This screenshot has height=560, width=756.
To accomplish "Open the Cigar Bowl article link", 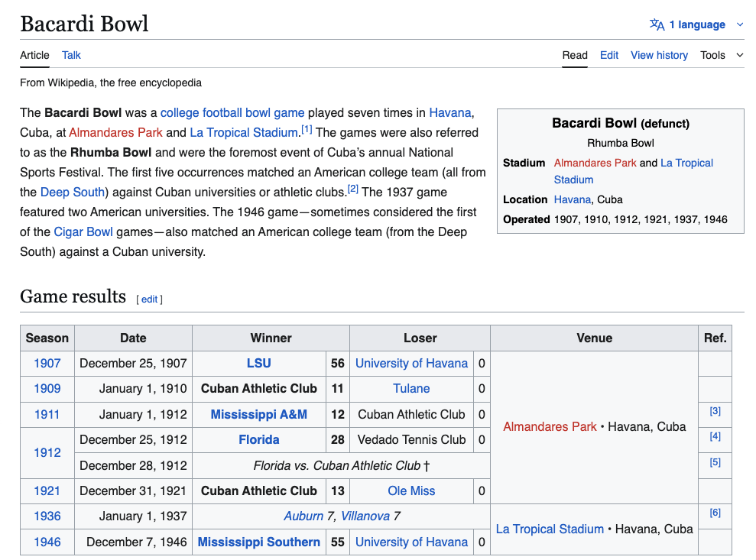I will coord(83,231).
